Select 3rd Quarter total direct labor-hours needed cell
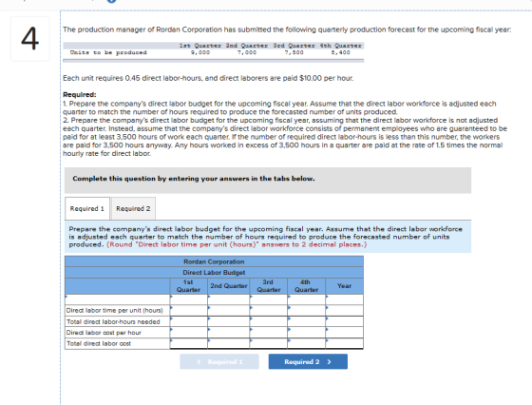The height and width of the screenshot is (405, 532). 268,321
